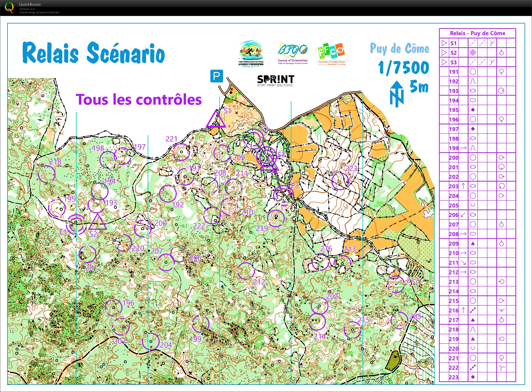
Task: Click the "Relais - Puy de Côme" table header
Action: pyautogui.click(x=477, y=33)
